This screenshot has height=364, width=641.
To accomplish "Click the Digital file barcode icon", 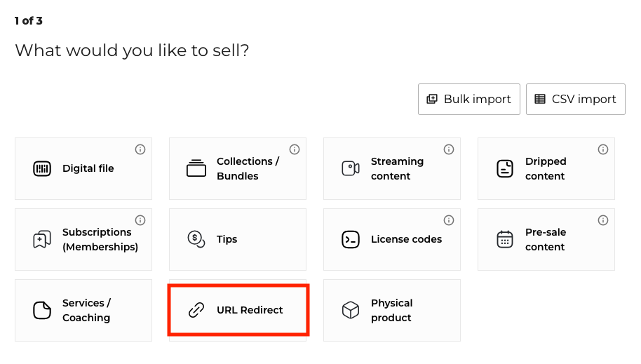I will point(42,169).
